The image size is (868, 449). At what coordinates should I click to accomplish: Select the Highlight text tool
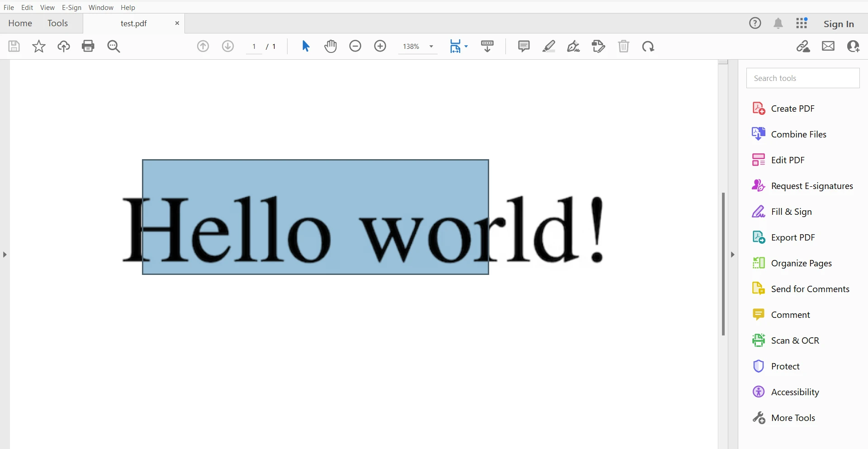(549, 46)
